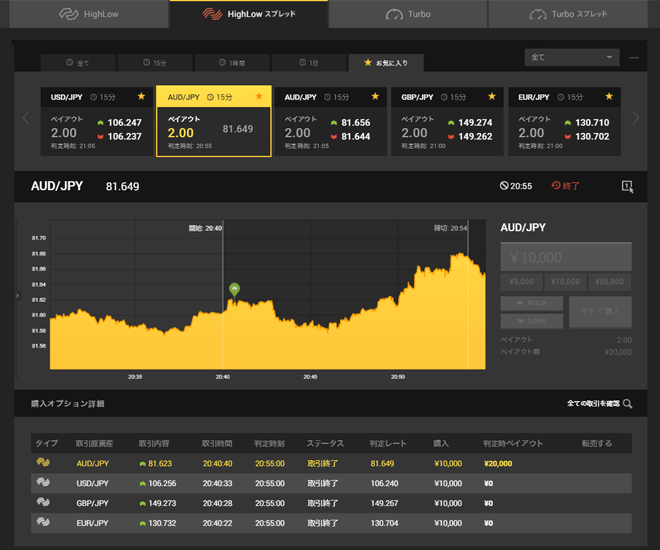Open 全ての取引を確認 link
Image resolution: width=660 pixels, height=550 pixels.
[593, 403]
